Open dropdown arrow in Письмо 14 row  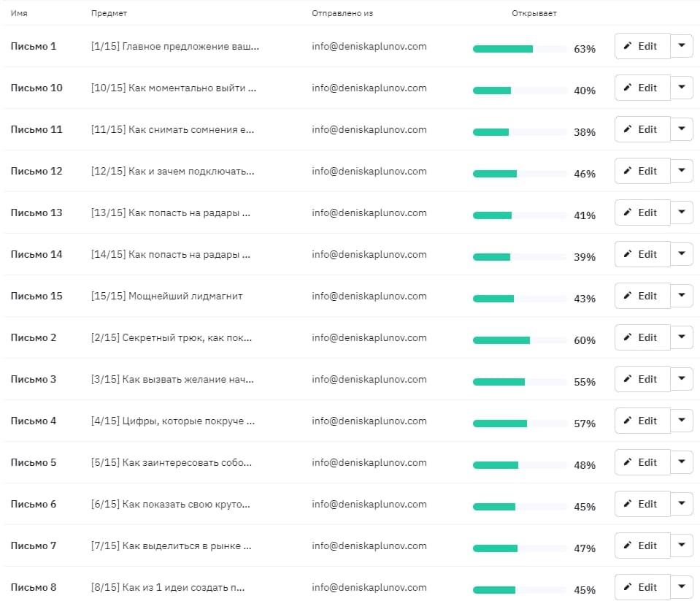point(682,253)
